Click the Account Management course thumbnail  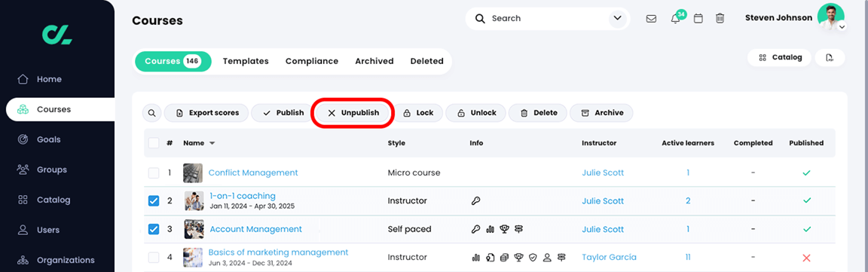[194, 229]
